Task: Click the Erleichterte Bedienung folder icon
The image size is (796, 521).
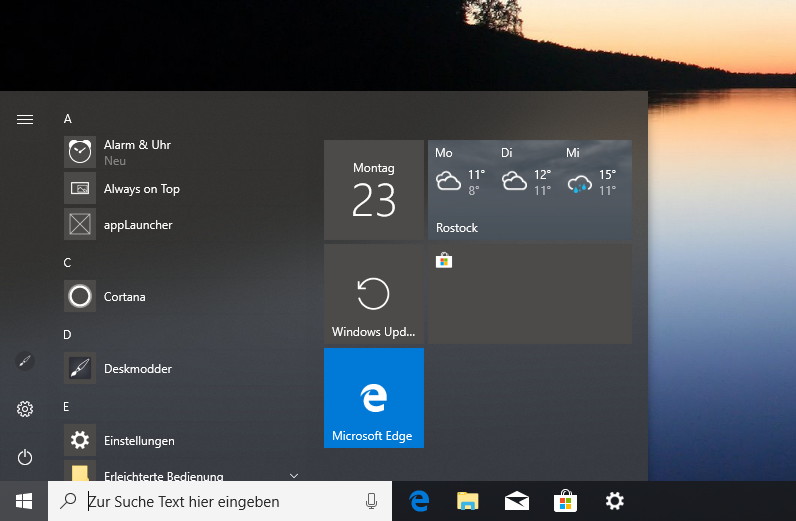Action: 80,472
